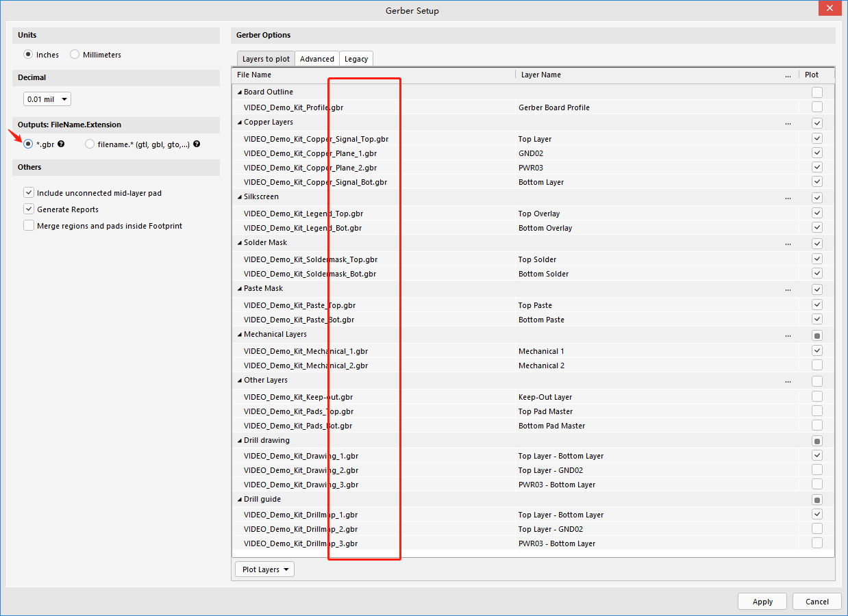Open the Plot Layers dropdown button
The height and width of the screenshot is (616, 848).
point(264,569)
